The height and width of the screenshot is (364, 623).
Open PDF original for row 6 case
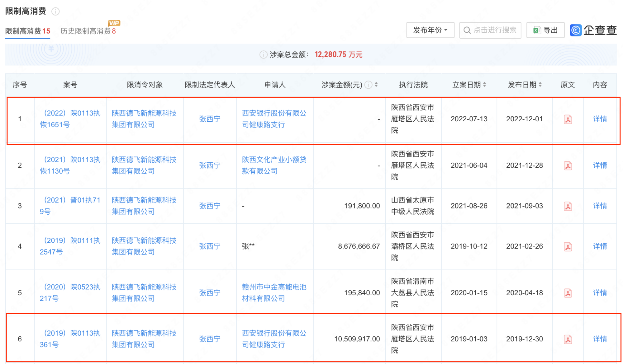pyautogui.click(x=568, y=339)
